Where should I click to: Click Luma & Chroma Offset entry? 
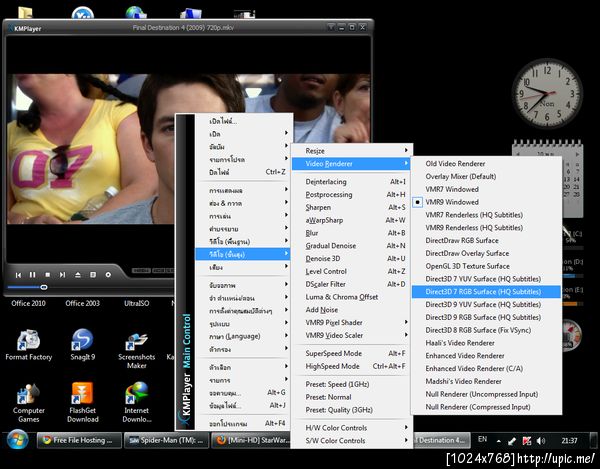(x=351, y=297)
